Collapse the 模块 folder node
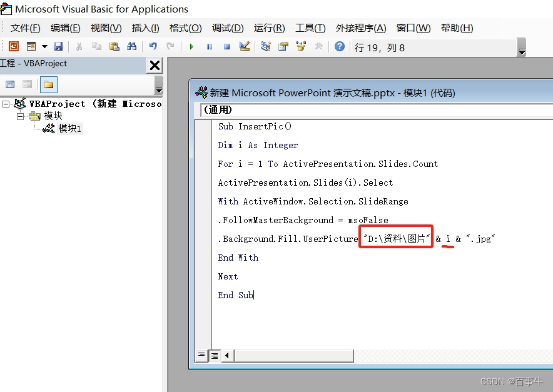Screen dimensions: 553x392 click(21, 116)
